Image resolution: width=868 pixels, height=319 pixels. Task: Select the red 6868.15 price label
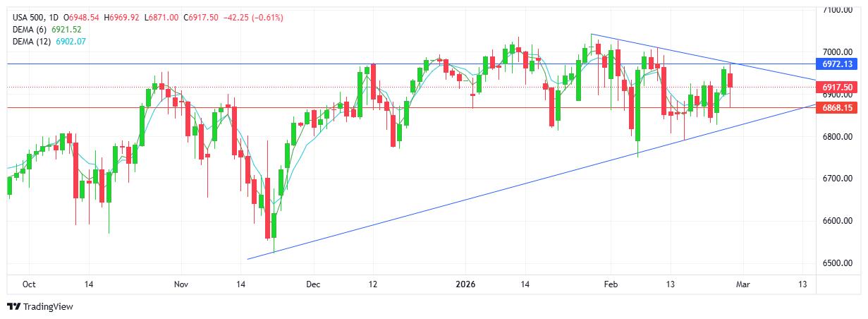(838, 108)
